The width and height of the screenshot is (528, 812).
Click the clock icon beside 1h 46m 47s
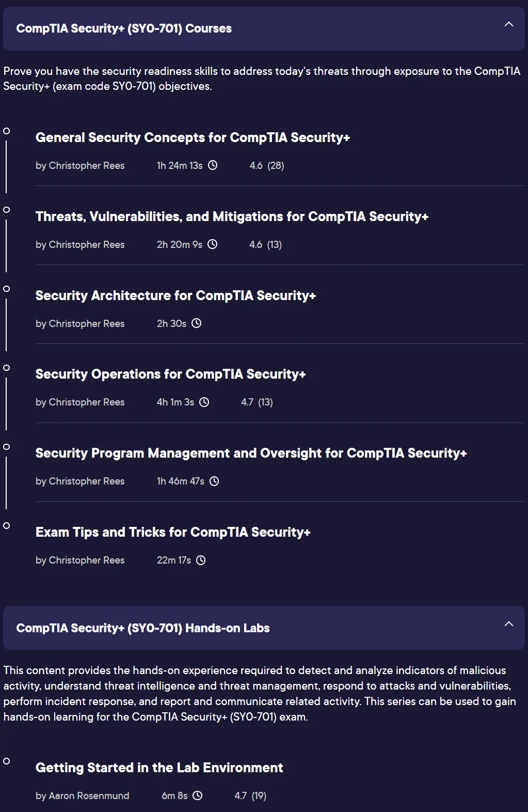coord(214,481)
